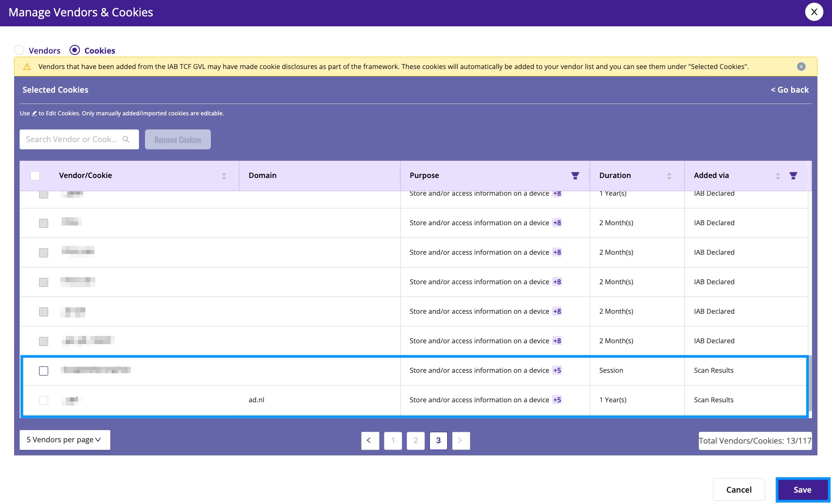Sort by the Duration column
The width and height of the screenshot is (832, 504).
pos(669,176)
